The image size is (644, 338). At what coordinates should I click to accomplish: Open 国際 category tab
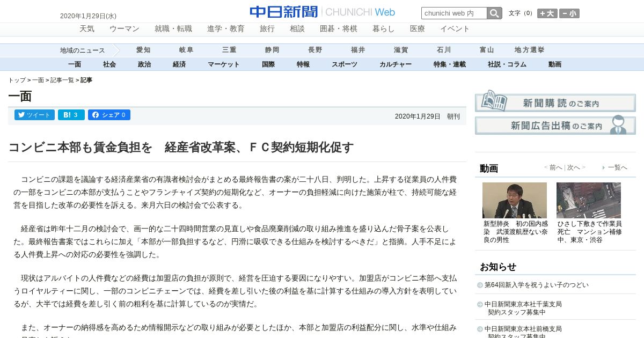pos(268,64)
